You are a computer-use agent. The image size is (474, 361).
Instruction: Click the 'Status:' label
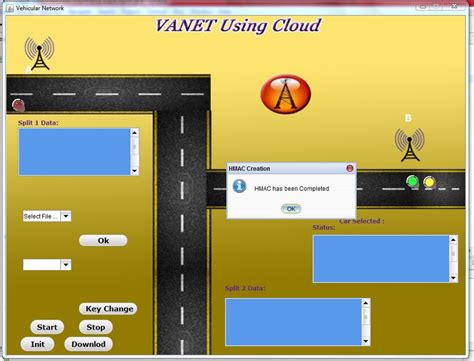click(324, 227)
